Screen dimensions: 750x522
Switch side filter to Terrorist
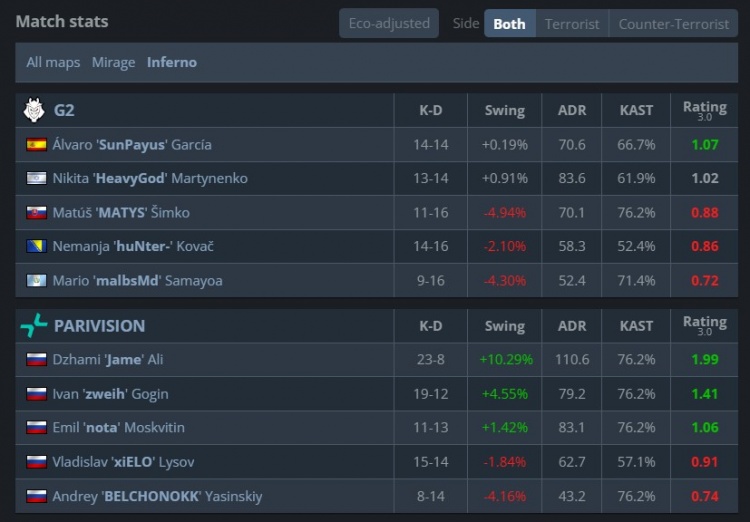(x=572, y=23)
